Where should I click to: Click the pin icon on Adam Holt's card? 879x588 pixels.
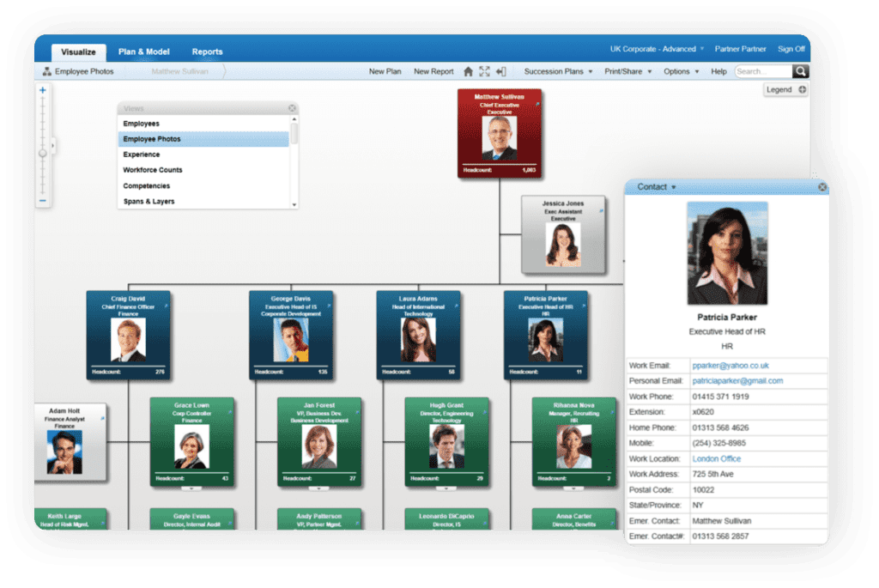coord(102,419)
